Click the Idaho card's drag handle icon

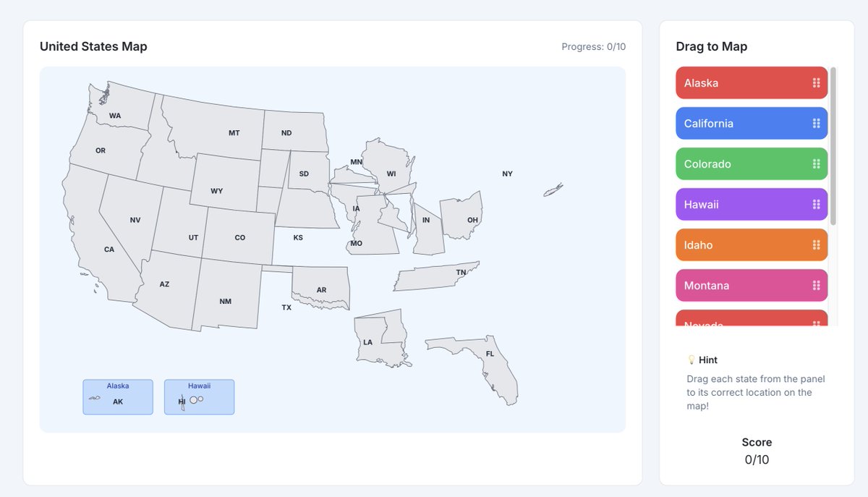(x=816, y=245)
